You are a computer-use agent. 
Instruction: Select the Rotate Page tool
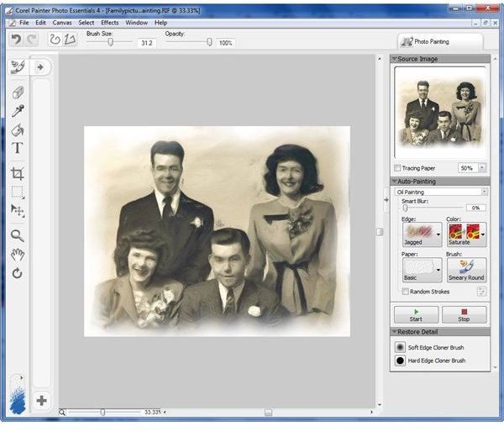click(x=17, y=273)
